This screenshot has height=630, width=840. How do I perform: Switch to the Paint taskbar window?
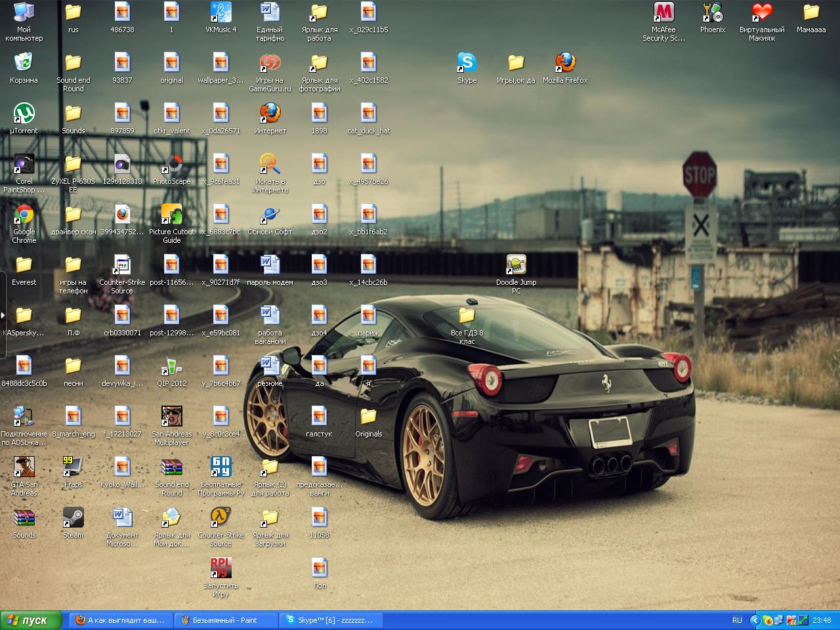(x=226, y=620)
